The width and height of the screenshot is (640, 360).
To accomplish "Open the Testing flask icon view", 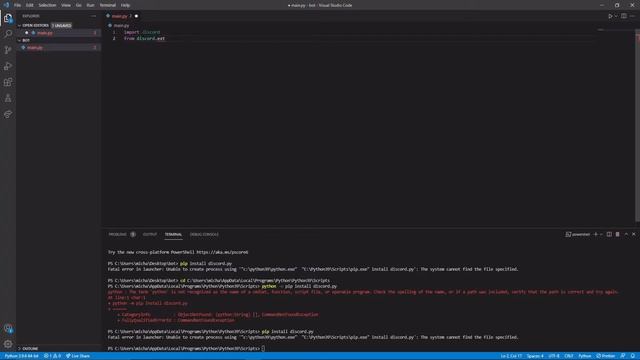I will click(8, 98).
